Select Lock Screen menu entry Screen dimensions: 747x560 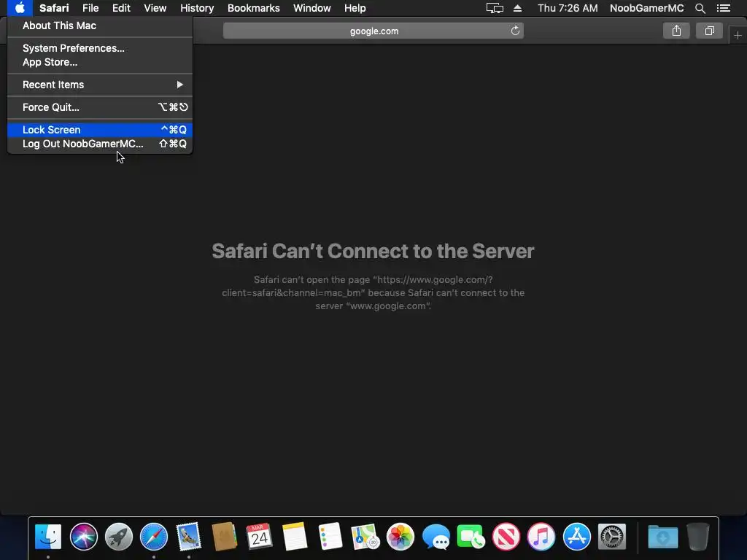[x=100, y=130]
